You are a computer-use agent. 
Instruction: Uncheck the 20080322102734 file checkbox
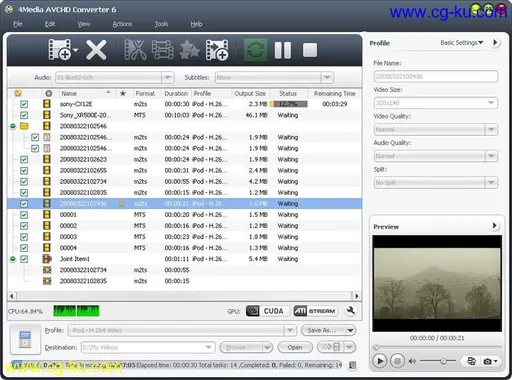pyautogui.click(x=24, y=182)
